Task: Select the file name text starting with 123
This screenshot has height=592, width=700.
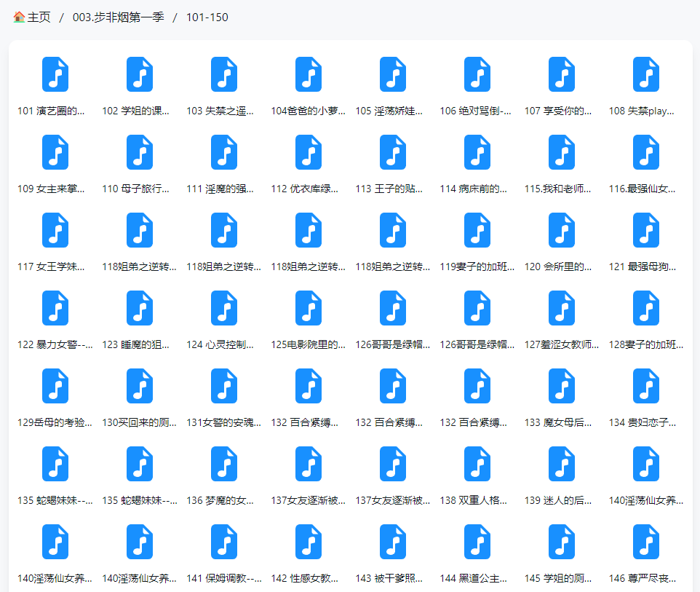Action: tap(140, 344)
